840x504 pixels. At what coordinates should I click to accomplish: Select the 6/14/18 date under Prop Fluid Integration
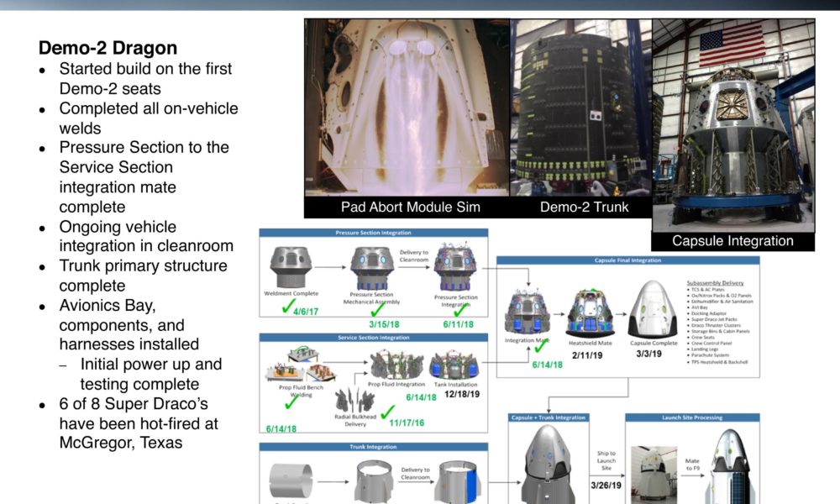click(421, 397)
